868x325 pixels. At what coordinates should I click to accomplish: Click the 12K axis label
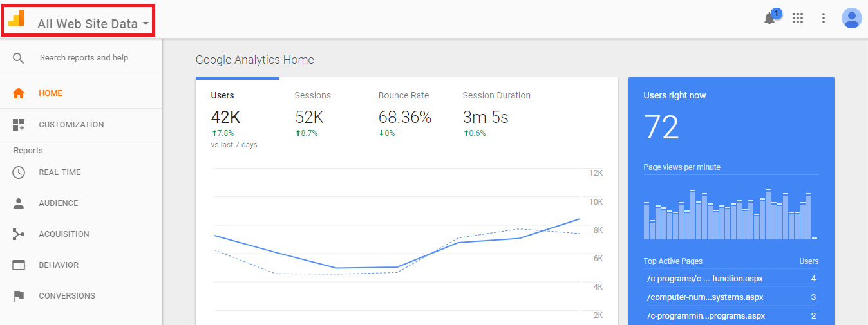[x=596, y=173]
